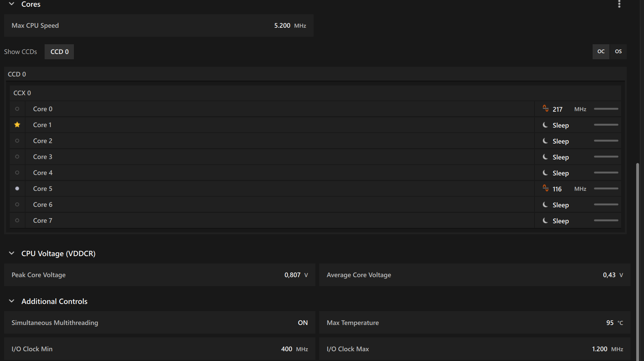
Task: Click the filled dot marker on Core 5
Action: coord(17,189)
